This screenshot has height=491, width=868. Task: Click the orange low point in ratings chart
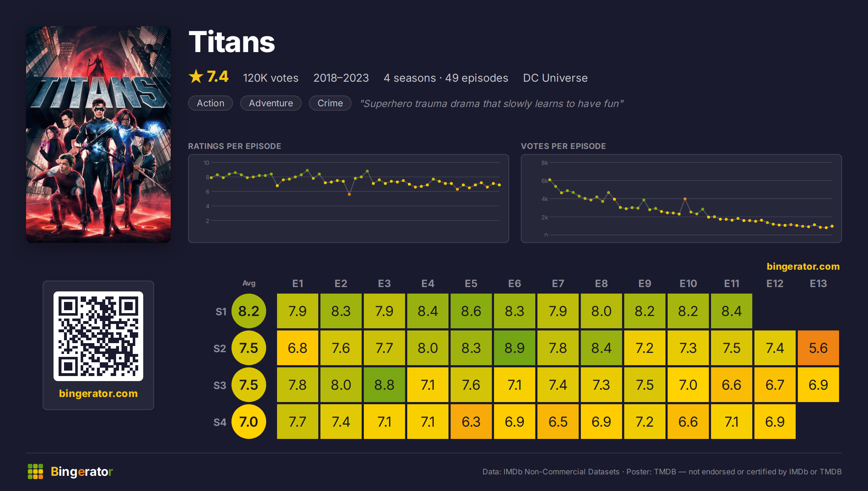click(x=349, y=195)
